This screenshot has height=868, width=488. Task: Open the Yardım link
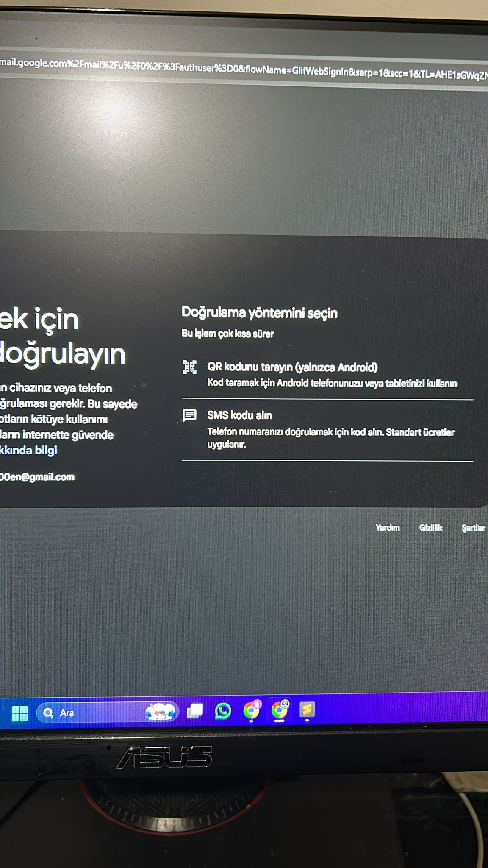[388, 528]
